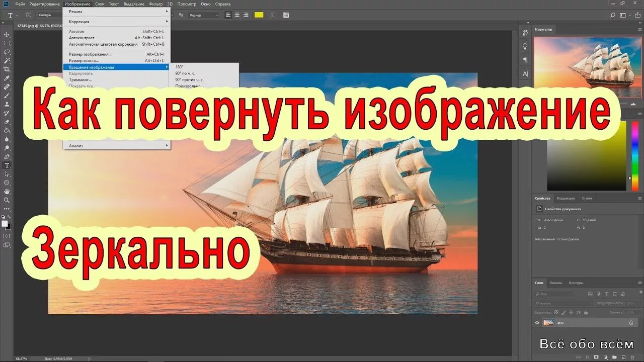The height and width of the screenshot is (362, 644).
Task: Open the Georgia font family dropdown
Action: tap(49, 15)
